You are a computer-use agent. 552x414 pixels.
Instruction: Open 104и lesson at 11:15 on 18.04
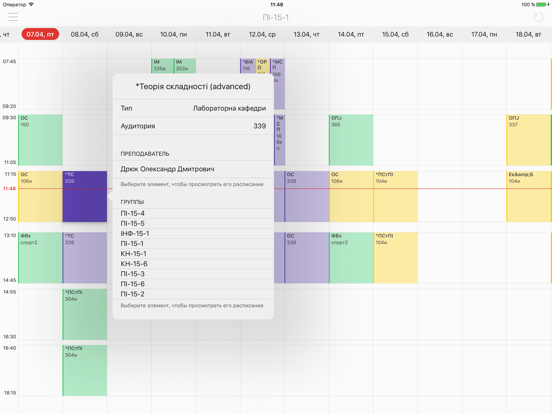coord(529,196)
